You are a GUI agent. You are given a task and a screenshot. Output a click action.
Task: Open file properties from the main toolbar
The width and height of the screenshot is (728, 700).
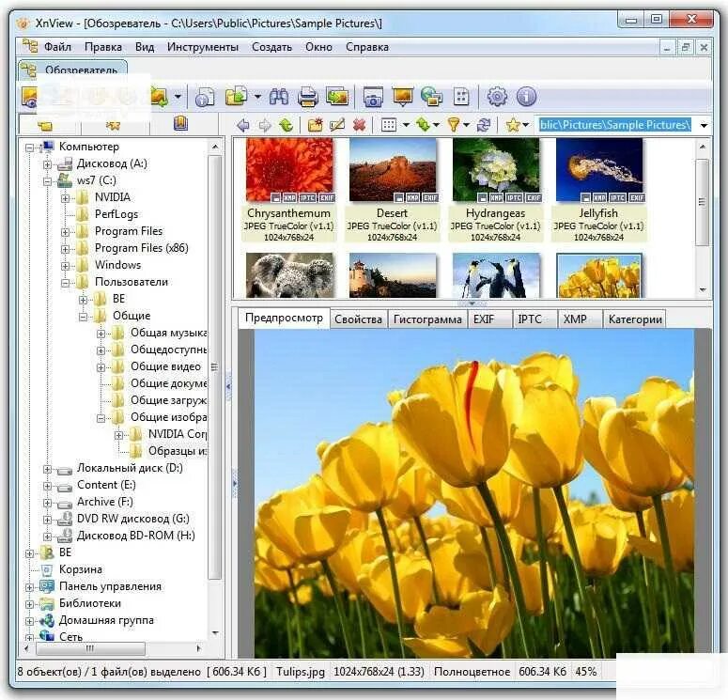pyautogui.click(x=204, y=97)
